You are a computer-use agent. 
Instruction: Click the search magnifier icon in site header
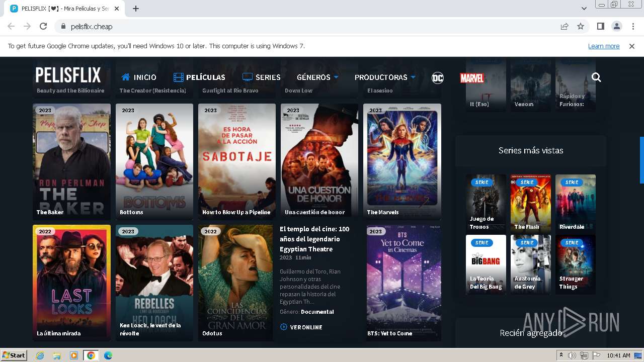[x=596, y=77]
